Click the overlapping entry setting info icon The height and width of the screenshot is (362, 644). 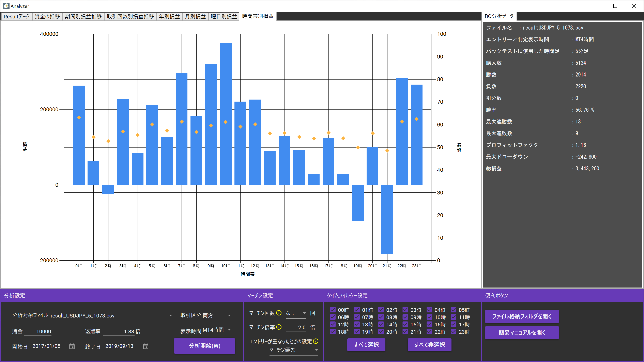[316, 341]
